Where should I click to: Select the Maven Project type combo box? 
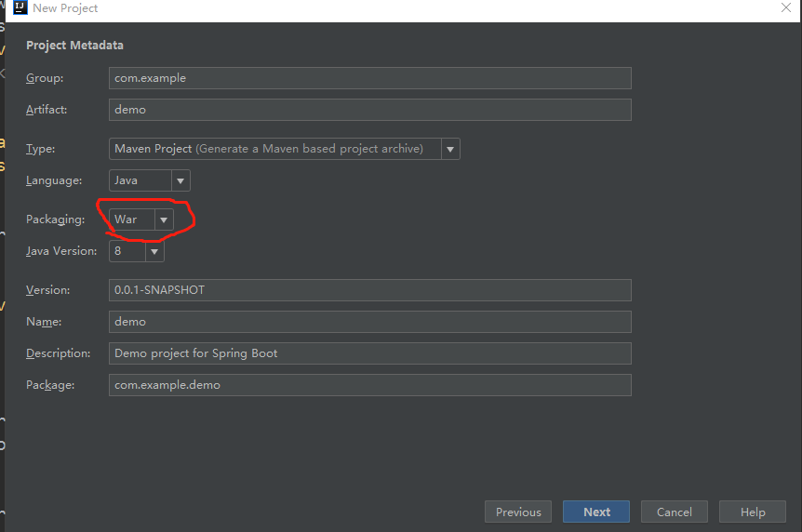274,149
